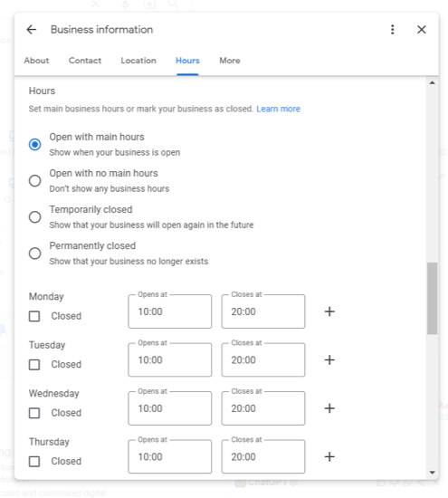Open Tuesday's Closes at time dropdown

(x=263, y=359)
